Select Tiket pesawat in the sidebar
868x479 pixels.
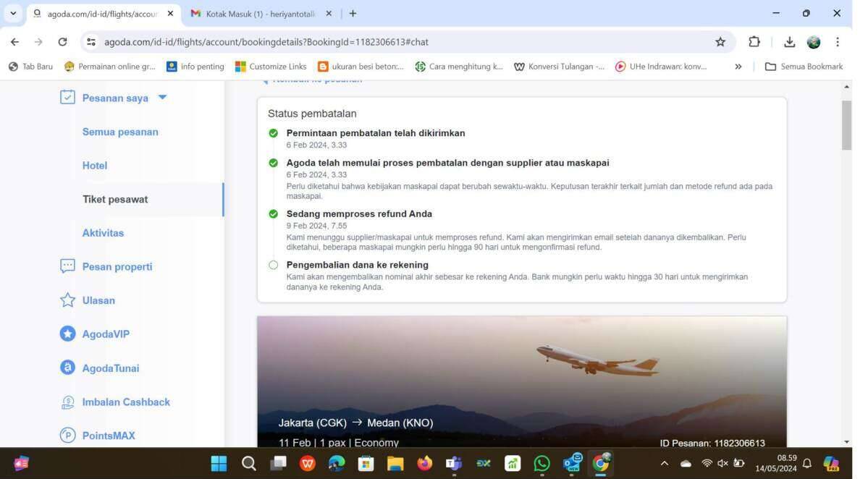tap(115, 199)
